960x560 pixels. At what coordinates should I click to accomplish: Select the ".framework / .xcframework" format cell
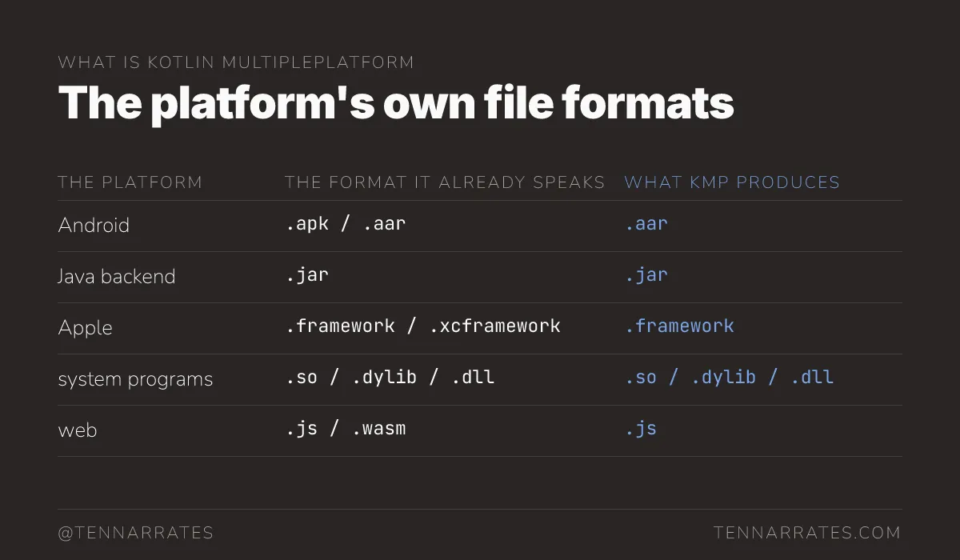click(423, 326)
